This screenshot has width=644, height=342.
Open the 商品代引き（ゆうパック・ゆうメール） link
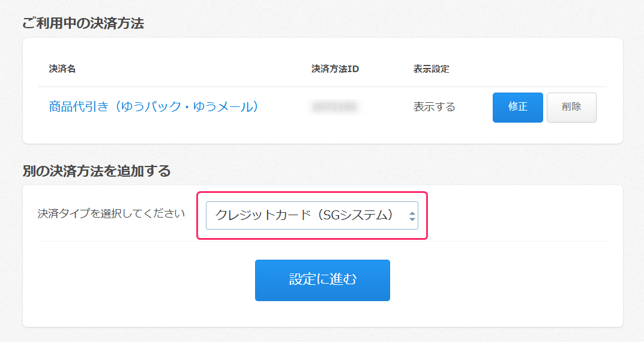(154, 107)
